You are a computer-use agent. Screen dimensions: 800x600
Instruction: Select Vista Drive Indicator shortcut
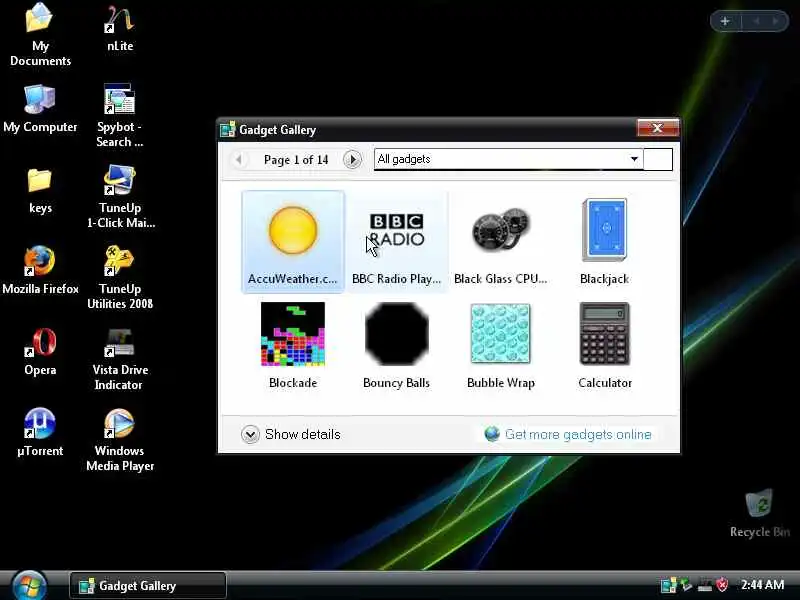120,359
